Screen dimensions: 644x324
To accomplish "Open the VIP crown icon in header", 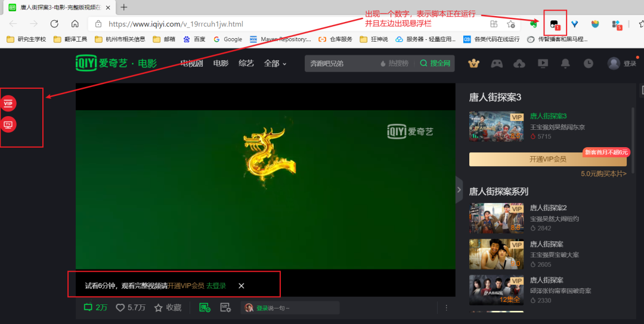I will [x=475, y=64].
